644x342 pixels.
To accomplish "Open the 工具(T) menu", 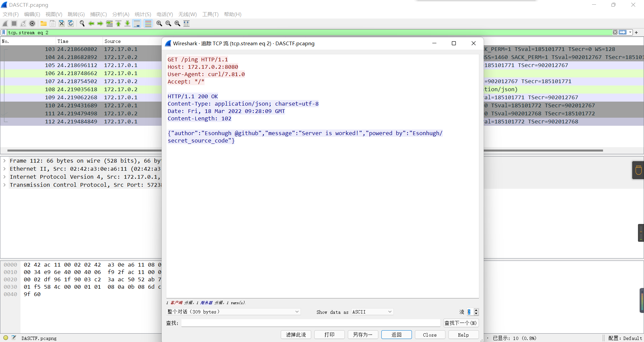I will (210, 14).
